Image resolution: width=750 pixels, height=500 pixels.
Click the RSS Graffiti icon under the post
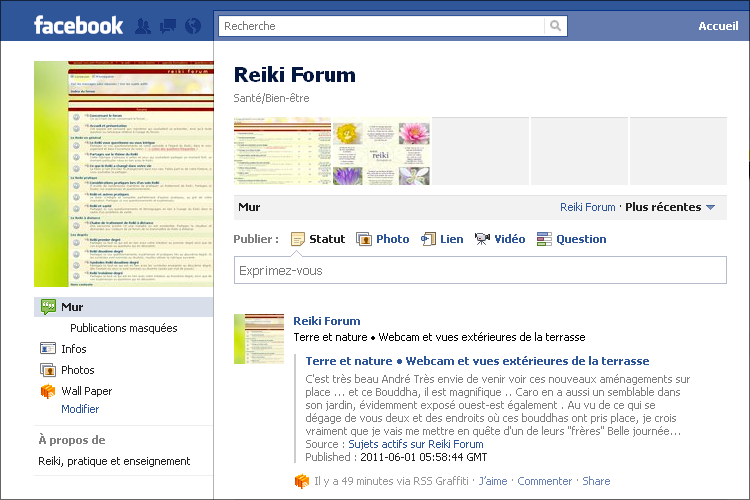coord(302,481)
